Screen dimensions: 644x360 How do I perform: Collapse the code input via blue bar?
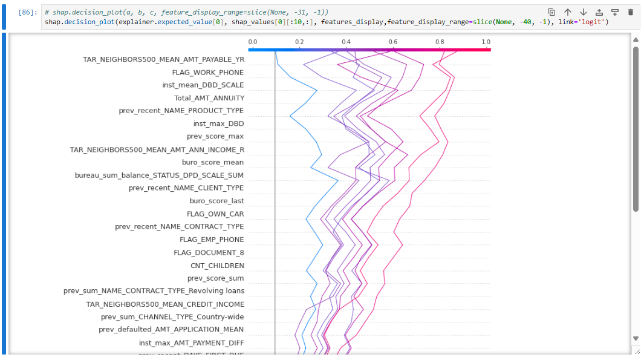tap(4, 17)
